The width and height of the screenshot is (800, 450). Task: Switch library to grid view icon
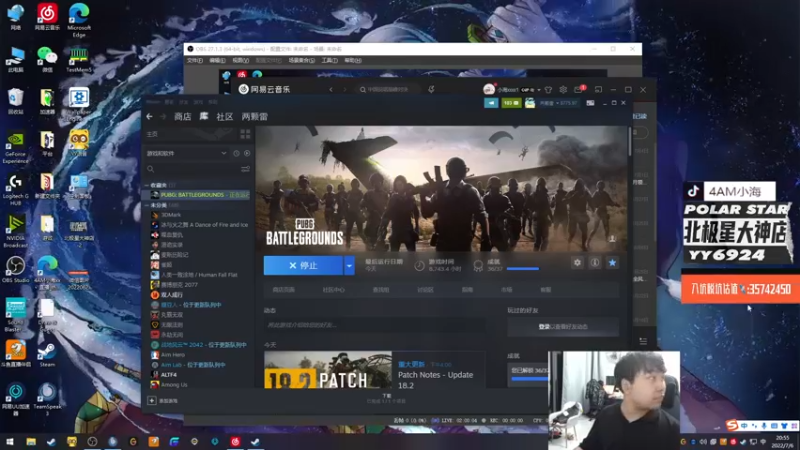[x=245, y=134]
